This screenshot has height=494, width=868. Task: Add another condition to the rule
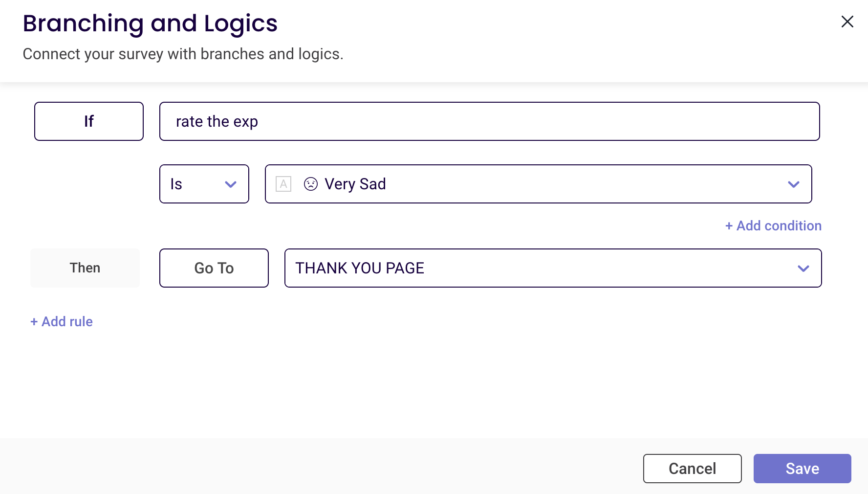[x=773, y=225]
